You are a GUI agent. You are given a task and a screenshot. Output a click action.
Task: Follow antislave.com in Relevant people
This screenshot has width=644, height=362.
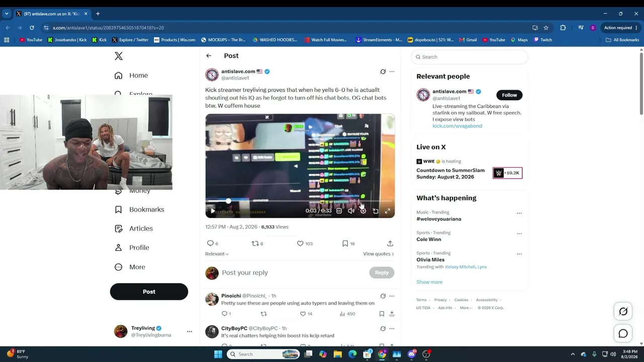(x=509, y=95)
